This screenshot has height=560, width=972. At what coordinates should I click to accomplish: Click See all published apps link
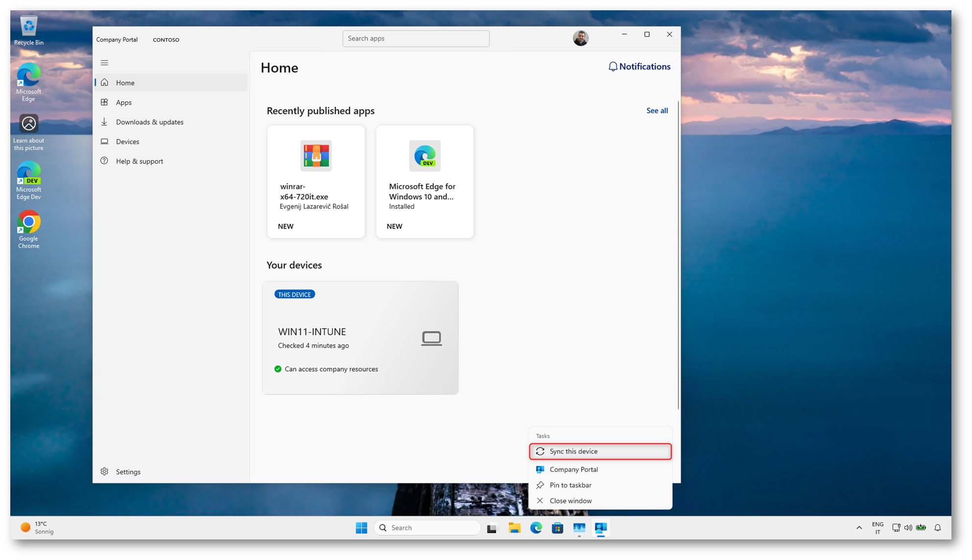[656, 111]
